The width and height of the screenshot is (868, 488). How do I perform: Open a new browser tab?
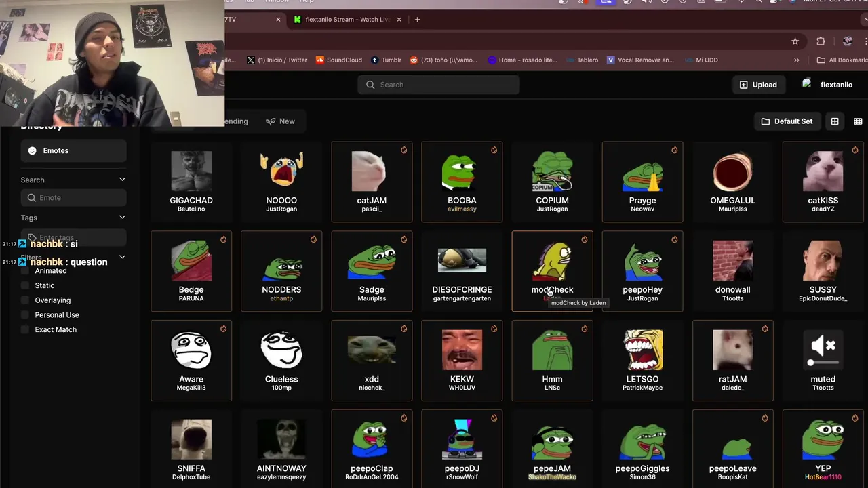click(417, 20)
